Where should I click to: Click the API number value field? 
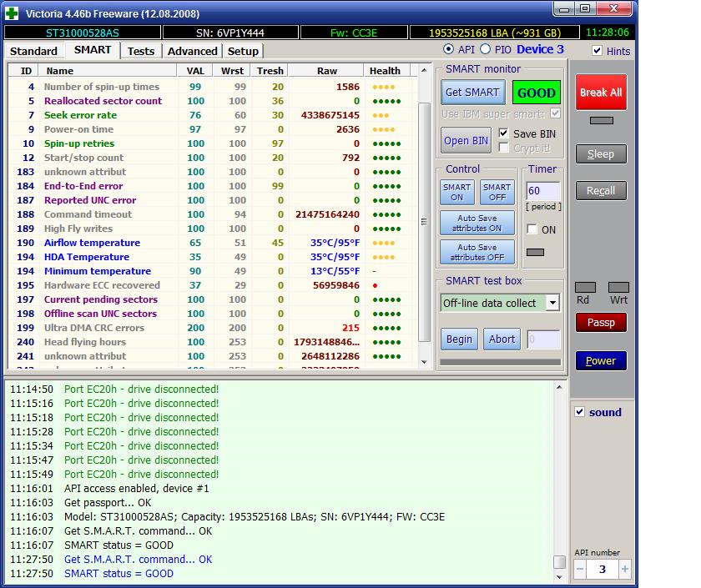click(603, 569)
